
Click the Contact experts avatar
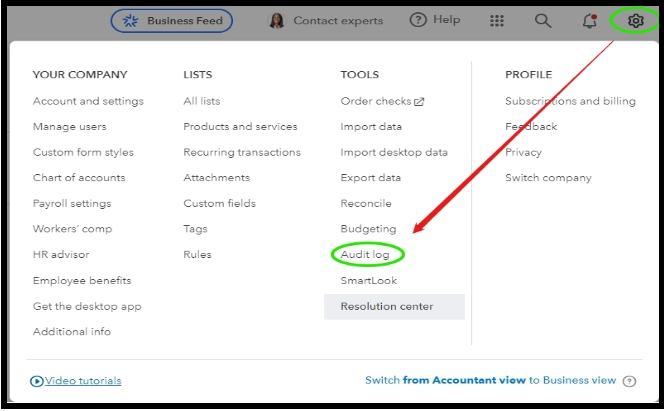pos(277,20)
